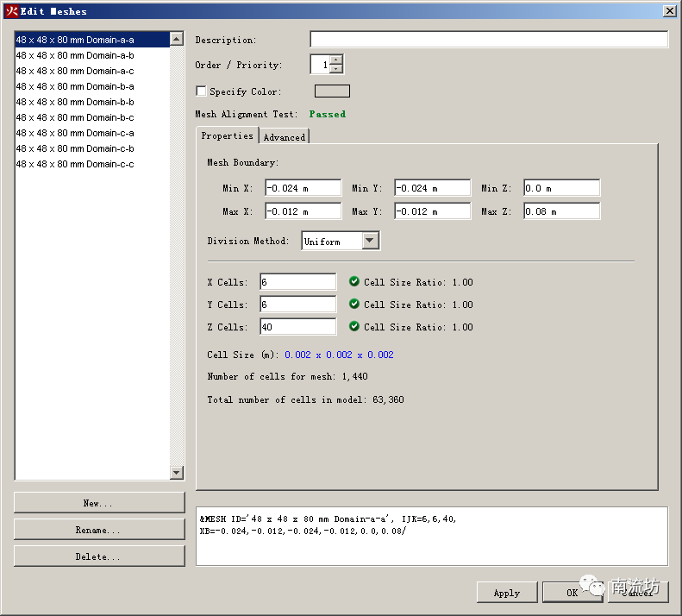The image size is (682, 616).
Task: Click green check icon beside Z Cells ratio
Action: point(354,326)
